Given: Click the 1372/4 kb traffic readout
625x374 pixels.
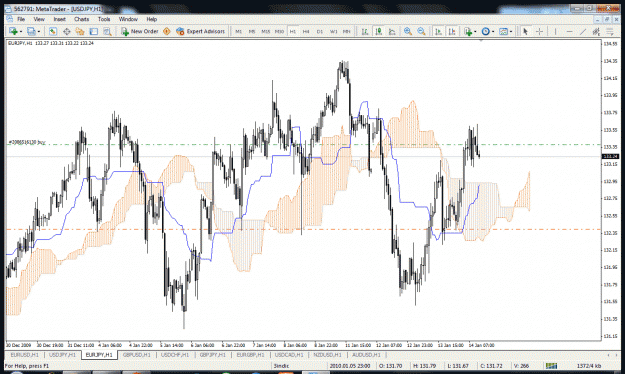Looking at the screenshot, I should (589, 366).
